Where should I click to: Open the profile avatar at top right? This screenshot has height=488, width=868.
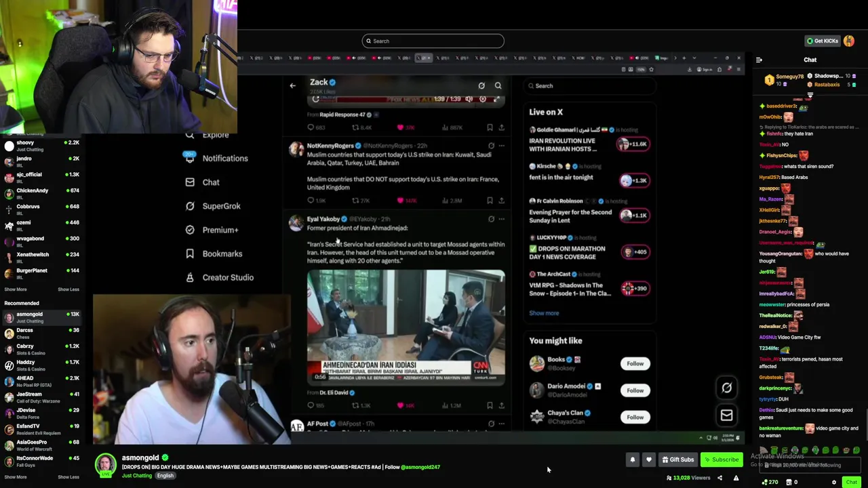pos(850,41)
